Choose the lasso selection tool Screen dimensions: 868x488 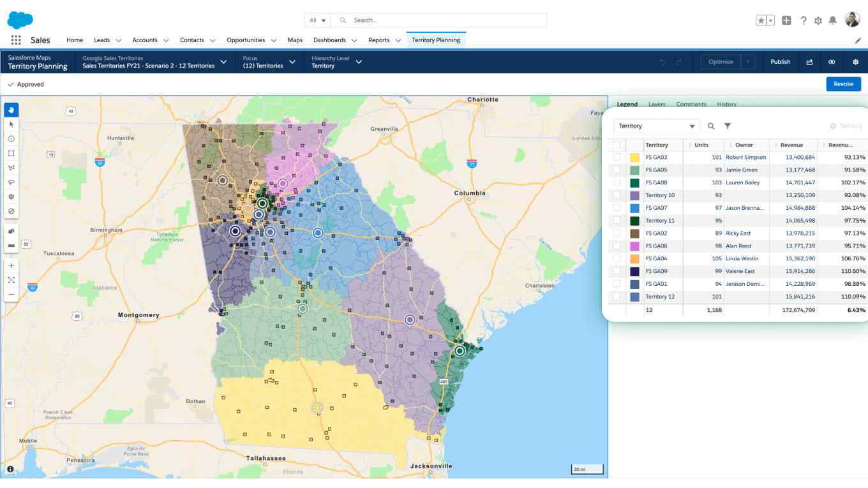point(11,182)
